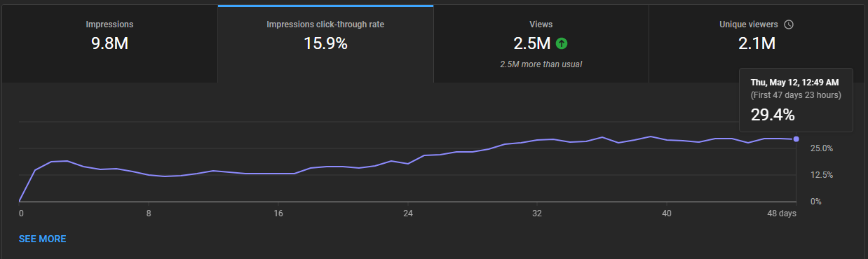Click the 12.5% y-axis label
868x259 pixels.
point(821,175)
